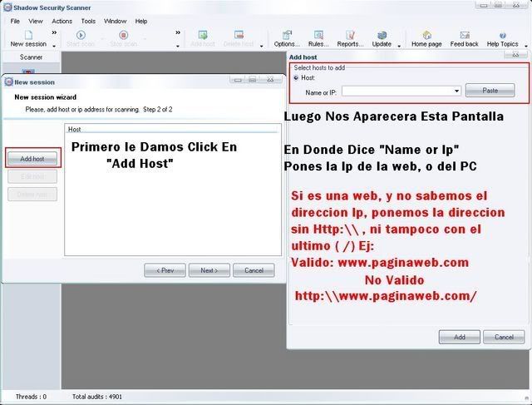The image size is (532, 405).
Task: Click the Next button in wizard
Action: [x=209, y=270]
